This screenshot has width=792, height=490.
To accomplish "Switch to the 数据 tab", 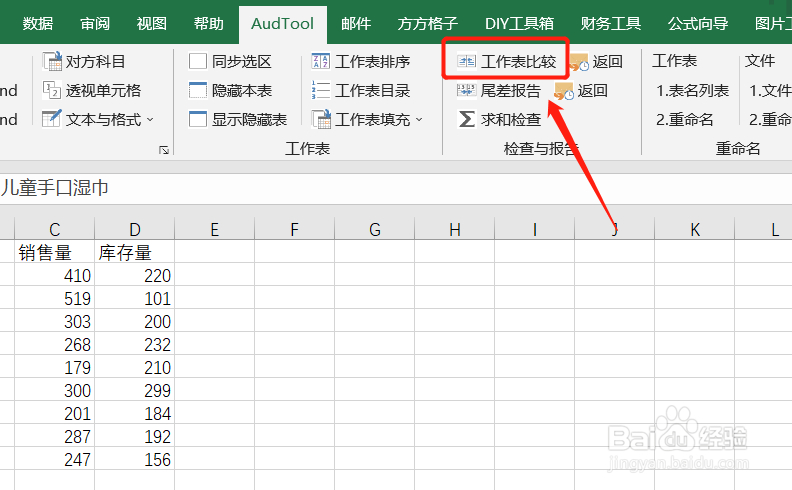I will point(38,24).
